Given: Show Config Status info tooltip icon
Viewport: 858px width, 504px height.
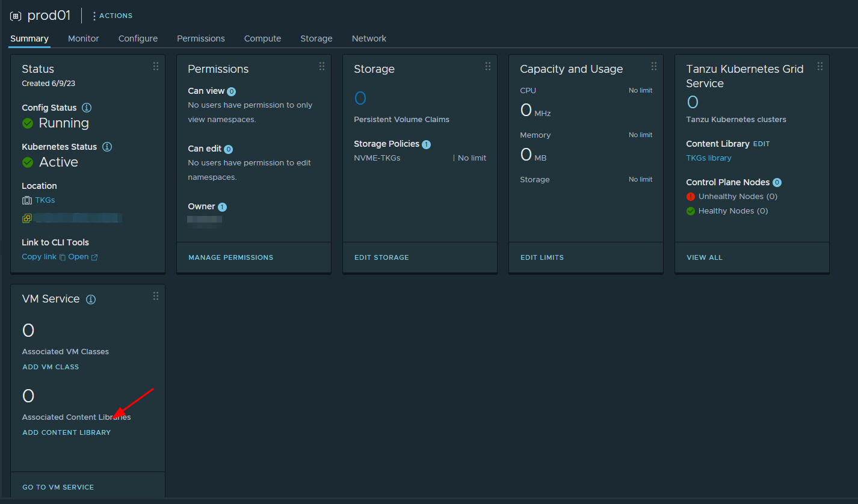Looking at the screenshot, I should tap(87, 108).
